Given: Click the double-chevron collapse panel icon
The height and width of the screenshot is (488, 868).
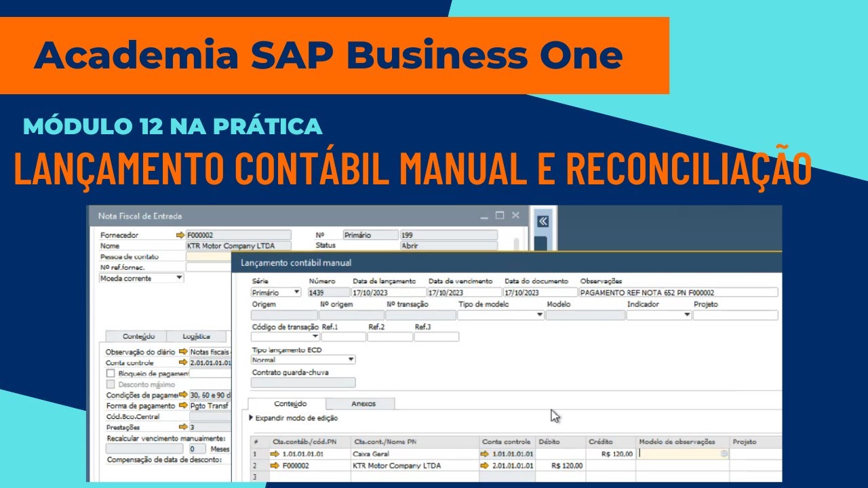Looking at the screenshot, I should 542,222.
